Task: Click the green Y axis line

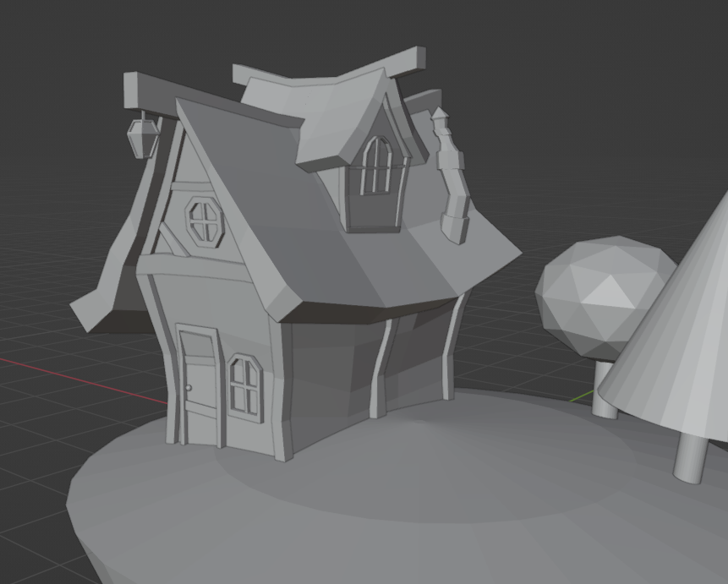Action: 581,396
